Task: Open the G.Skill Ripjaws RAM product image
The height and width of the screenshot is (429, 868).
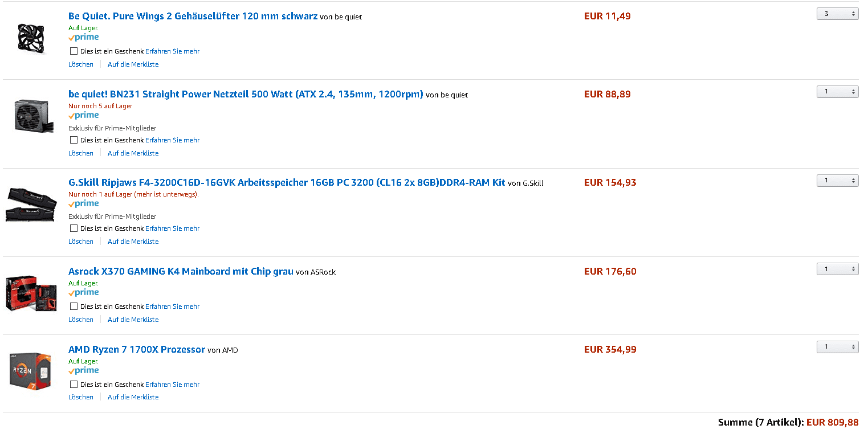Action: (x=30, y=205)
